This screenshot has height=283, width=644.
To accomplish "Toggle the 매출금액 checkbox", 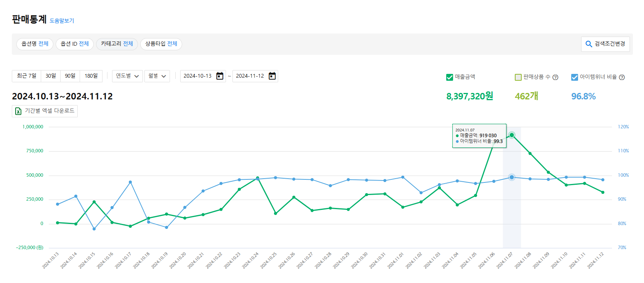I will (450, 77).
